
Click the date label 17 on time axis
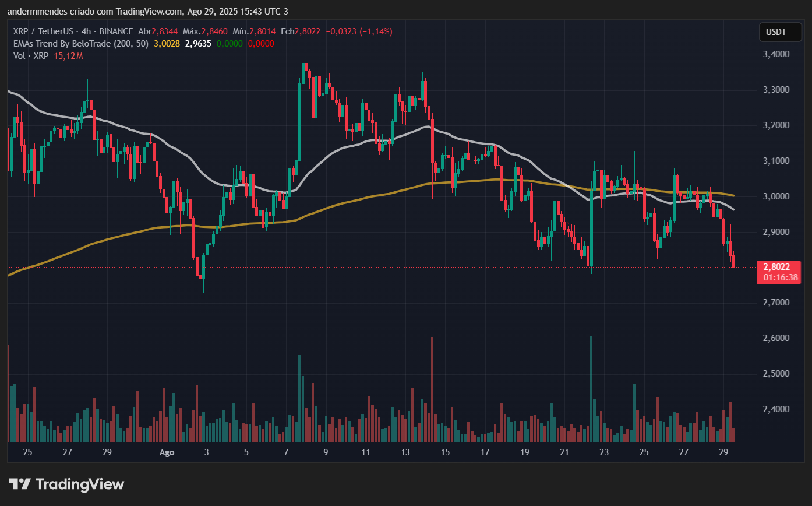point(485,452)
